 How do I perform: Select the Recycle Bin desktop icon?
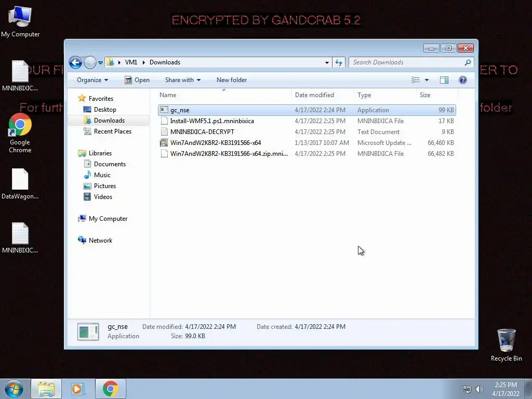point(506,345)
